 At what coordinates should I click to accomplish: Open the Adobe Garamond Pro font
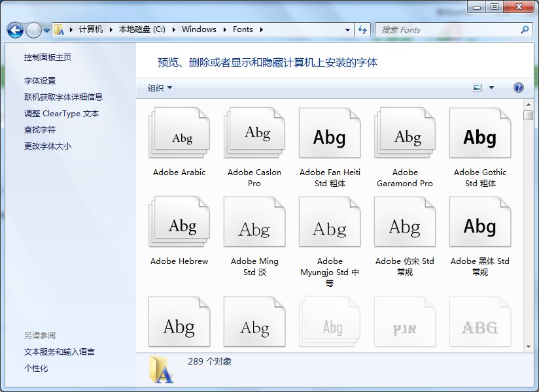point(404,133)
